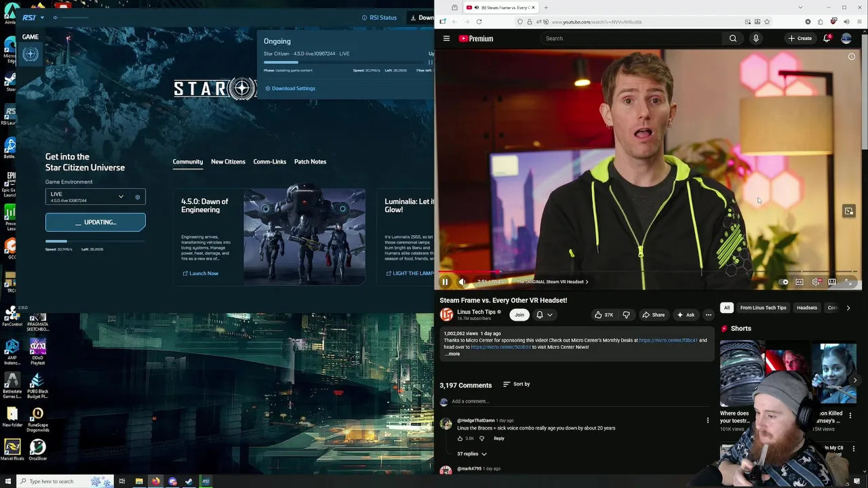This screenshot has width=868, height=488.
Task: Pause the ongoing Star Citizen download
Action: [x=430, y=62]
